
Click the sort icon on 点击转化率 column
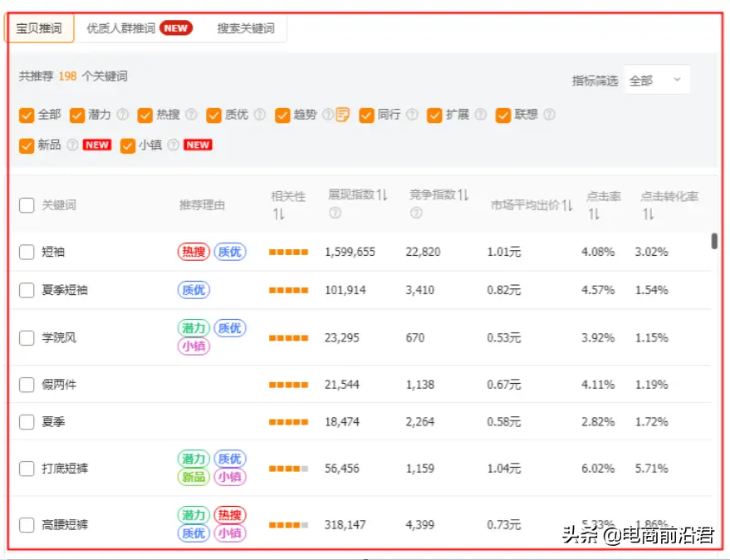click(648, 214)
